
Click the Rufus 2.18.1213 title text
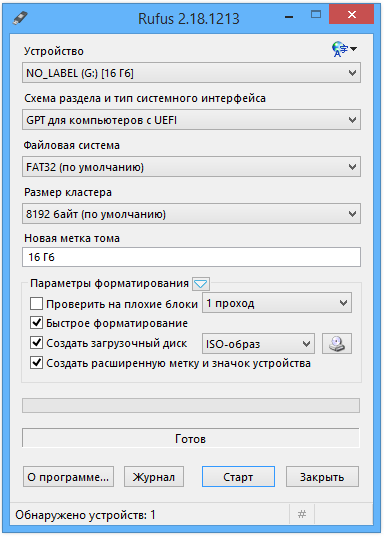[189, 18]
